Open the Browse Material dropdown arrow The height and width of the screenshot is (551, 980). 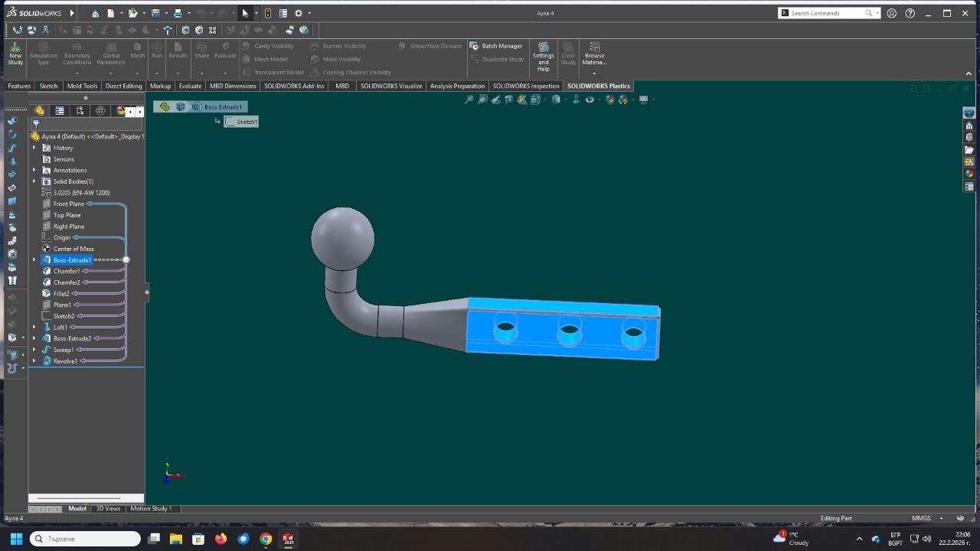(594, 73)
